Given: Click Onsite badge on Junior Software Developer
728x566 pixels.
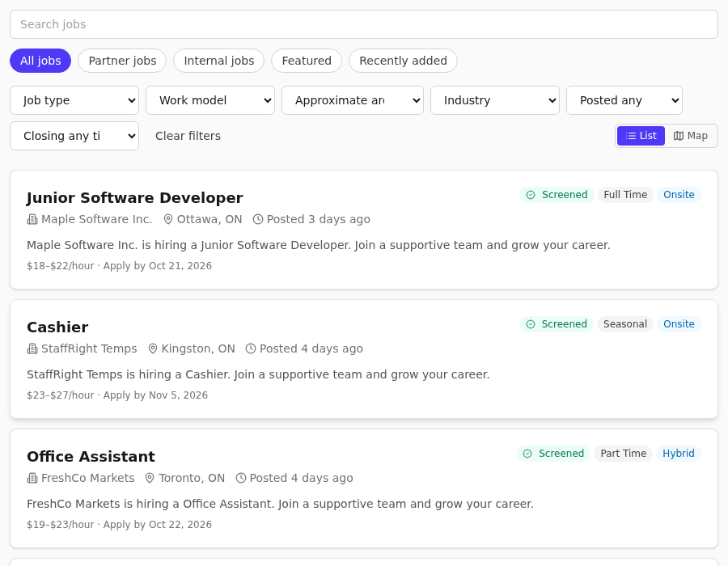Looking at the screenshot, I should click(679, 195).
